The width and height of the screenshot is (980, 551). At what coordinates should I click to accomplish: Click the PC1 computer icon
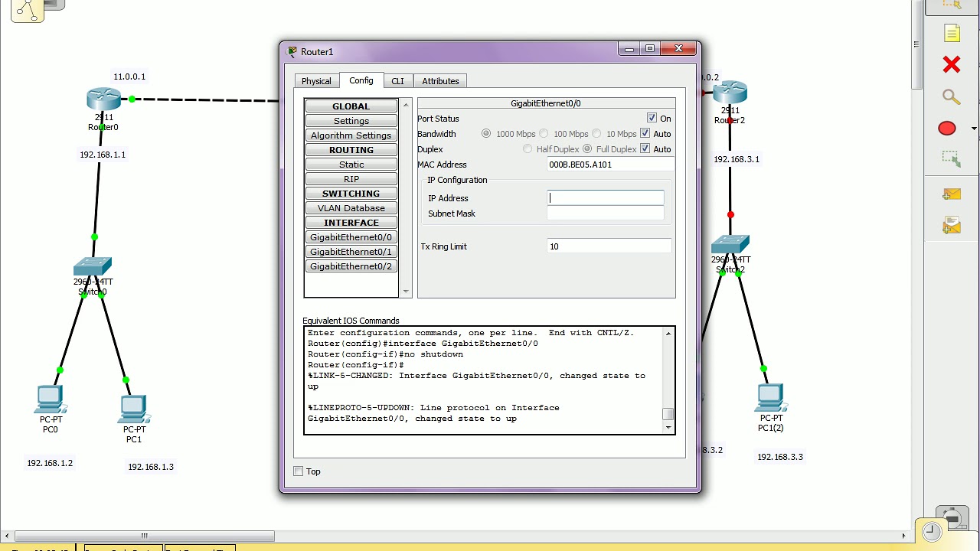click(134, 409)
